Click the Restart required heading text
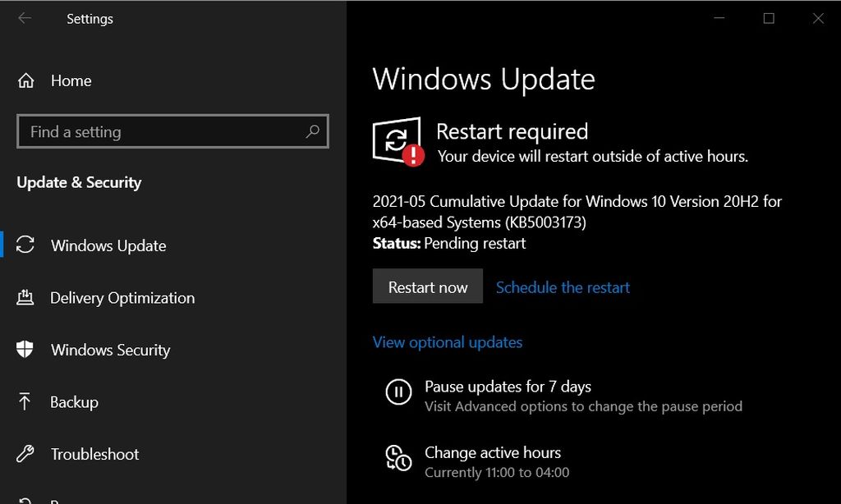 tap(512, 131)
